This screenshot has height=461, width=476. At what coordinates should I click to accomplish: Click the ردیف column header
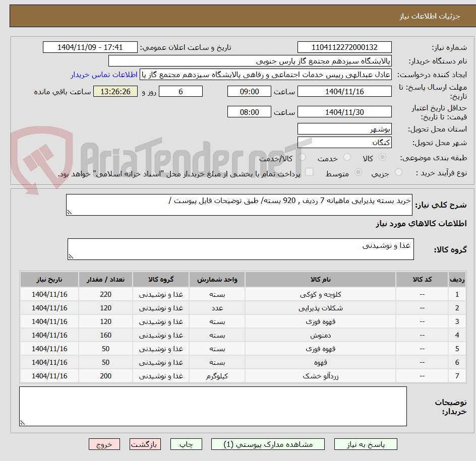[457, 279]
